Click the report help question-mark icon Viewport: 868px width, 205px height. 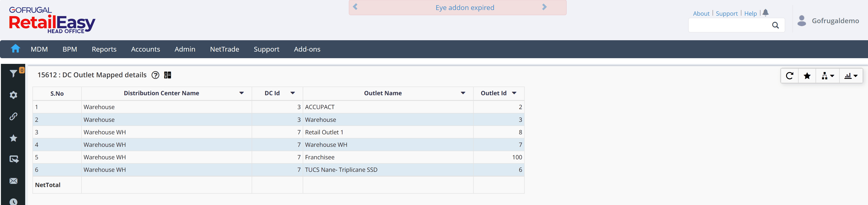coord(155,75)
